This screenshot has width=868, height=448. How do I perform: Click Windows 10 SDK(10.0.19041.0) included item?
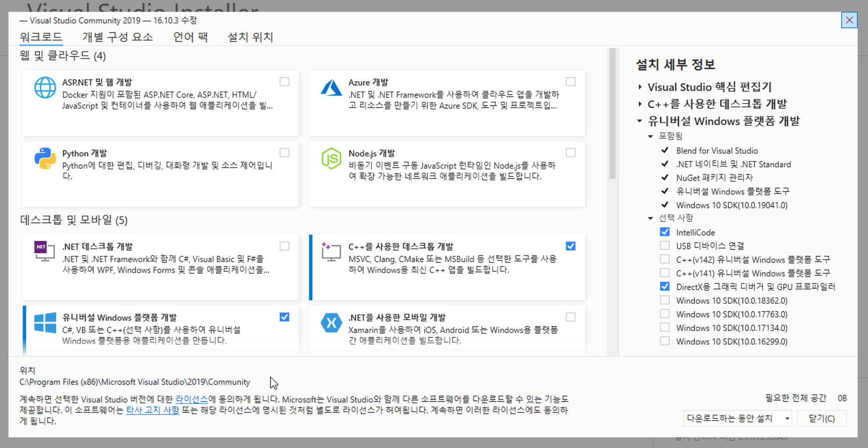point(732,205)
